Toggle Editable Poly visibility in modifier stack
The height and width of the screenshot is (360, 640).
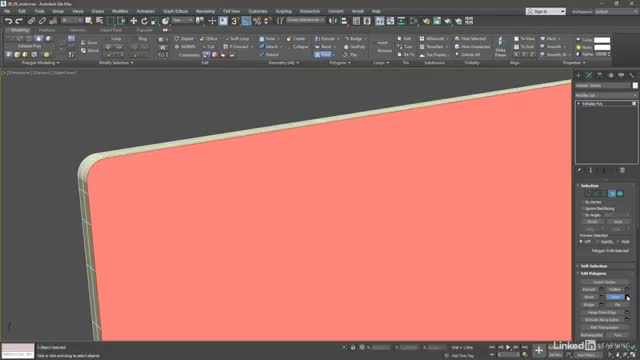(x=634, y=104)
